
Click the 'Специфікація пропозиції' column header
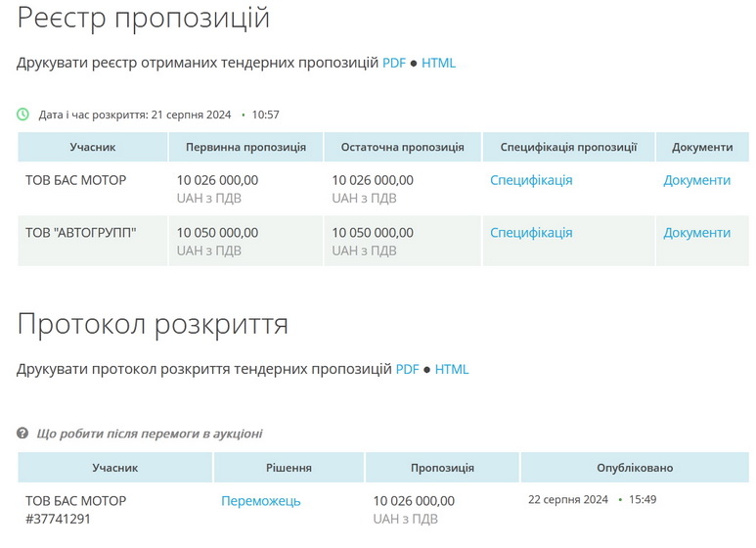(x=568, y=147)
